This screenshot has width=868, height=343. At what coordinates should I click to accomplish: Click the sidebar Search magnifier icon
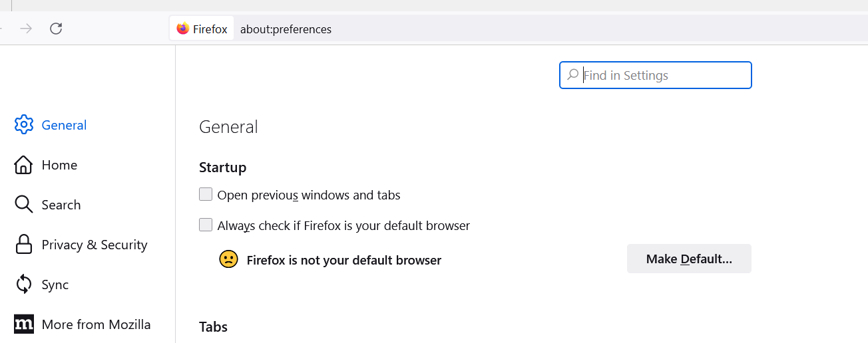[x=24, y=205]
